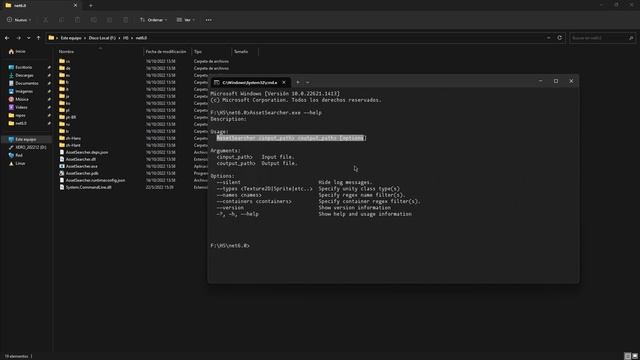Switch to large icons view in status bar
Image resolution: width=640 pixels, height=360 pixels.
pos(635,356)
